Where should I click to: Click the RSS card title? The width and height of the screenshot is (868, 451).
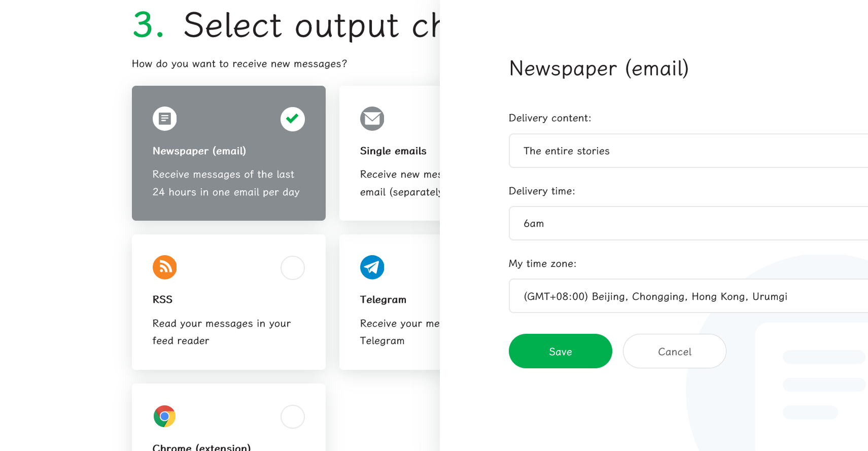coord(162,299)
